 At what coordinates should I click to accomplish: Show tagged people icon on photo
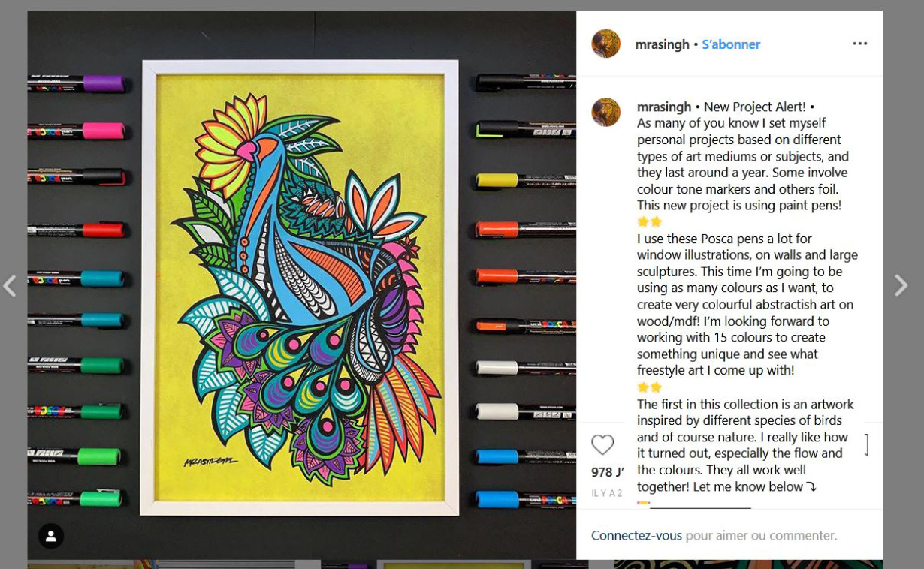(51, 536)
